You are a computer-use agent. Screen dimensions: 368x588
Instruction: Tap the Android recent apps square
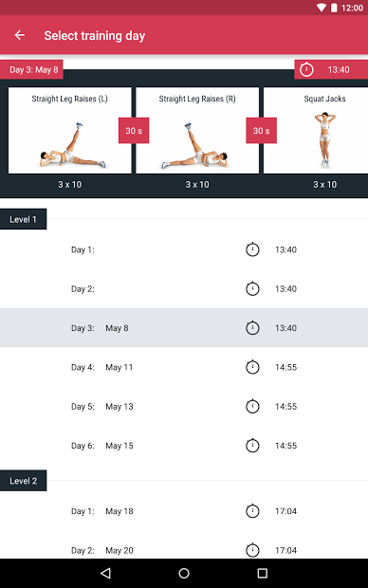[x=262, y=573]
